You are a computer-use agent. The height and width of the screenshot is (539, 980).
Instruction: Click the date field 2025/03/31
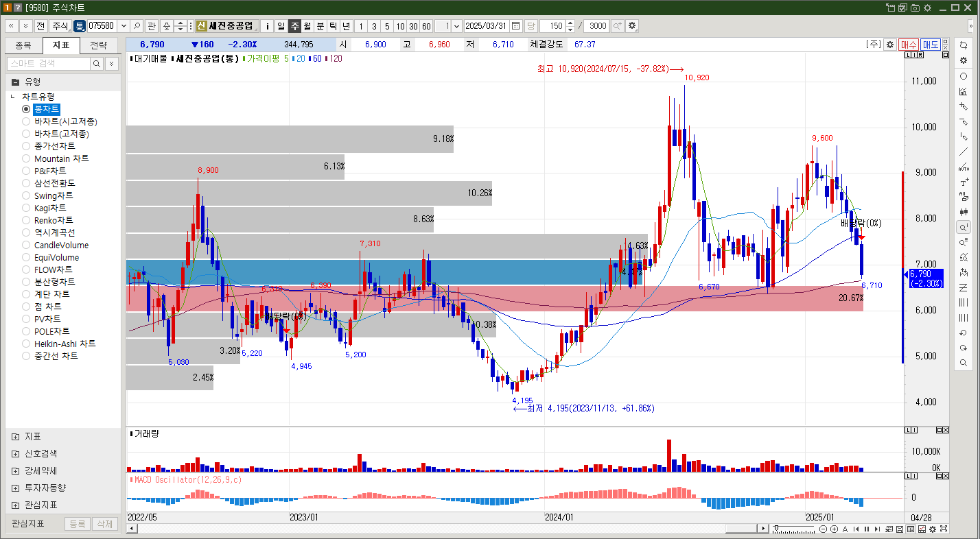pyautogui.click(x=487, y=26)
